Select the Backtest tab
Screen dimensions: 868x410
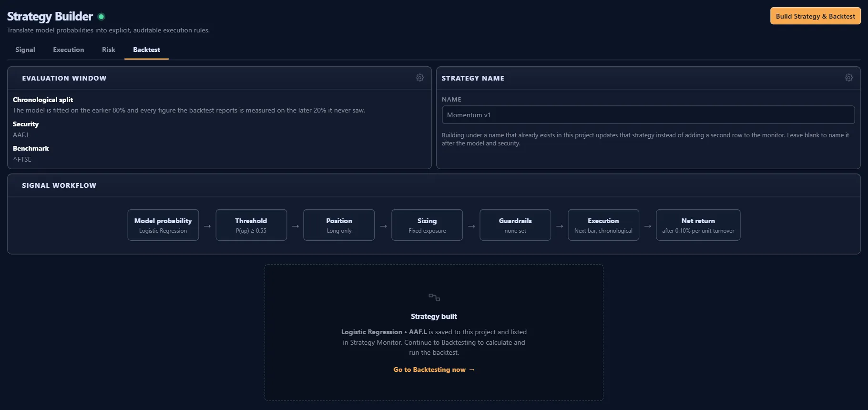click(x=146, y=50)
